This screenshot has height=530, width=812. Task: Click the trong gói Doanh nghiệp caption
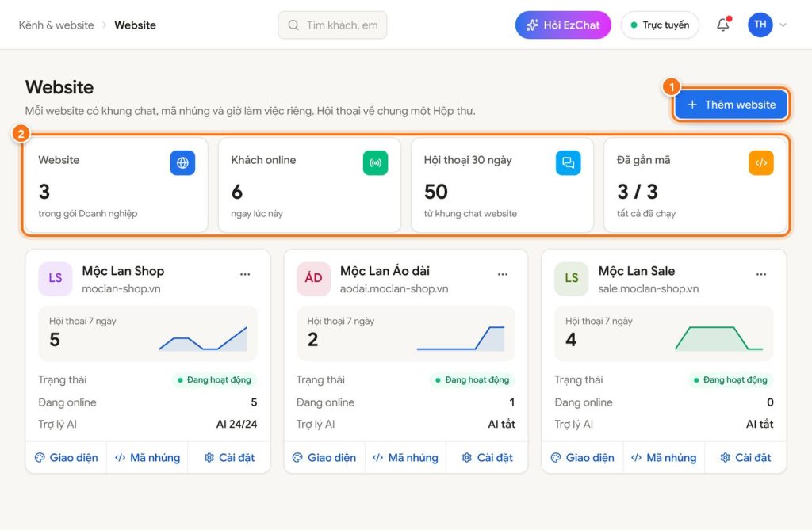[x=88, y=213]
